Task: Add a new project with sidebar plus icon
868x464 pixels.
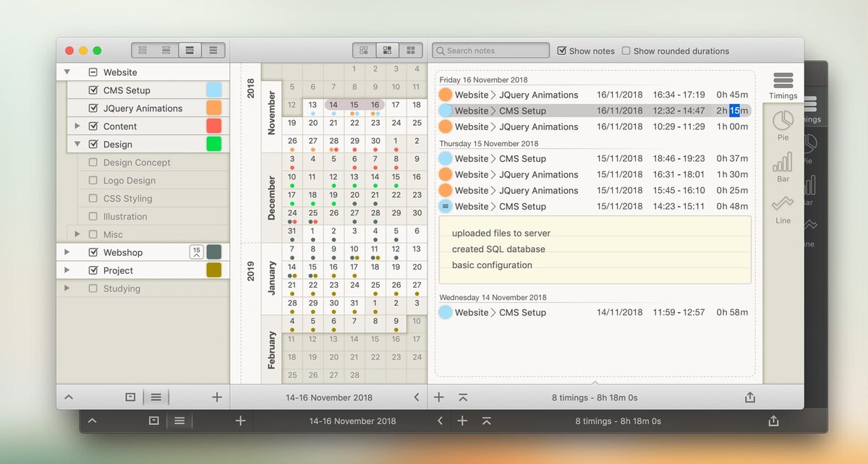Action: click(x=217, y=397)
